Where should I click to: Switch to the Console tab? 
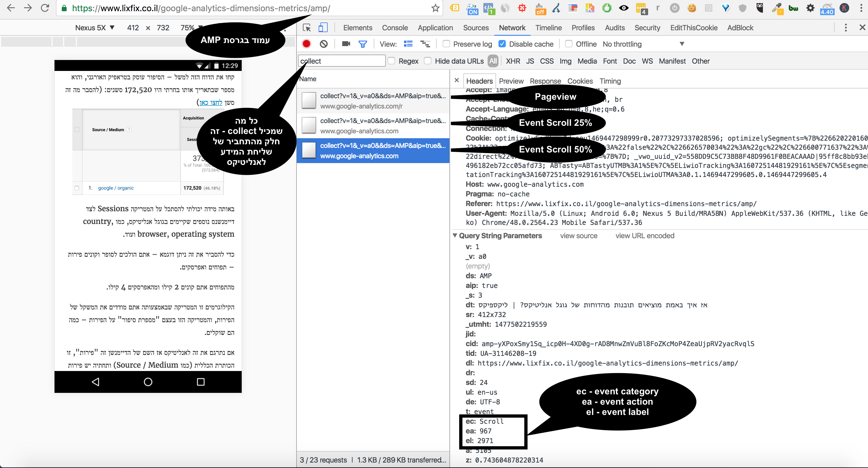click(395, 28)
